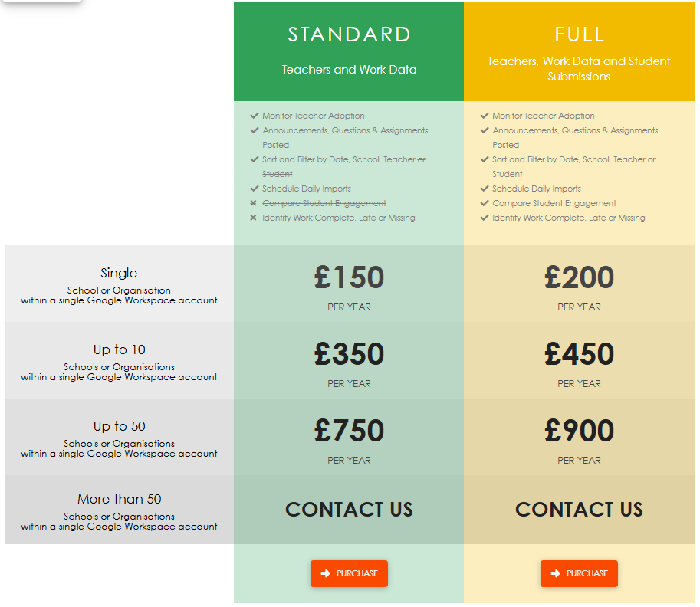This screenshot has width=700, height=607.
Task: Click Contact Us in the Full column
Action: (x=579, y=510)
